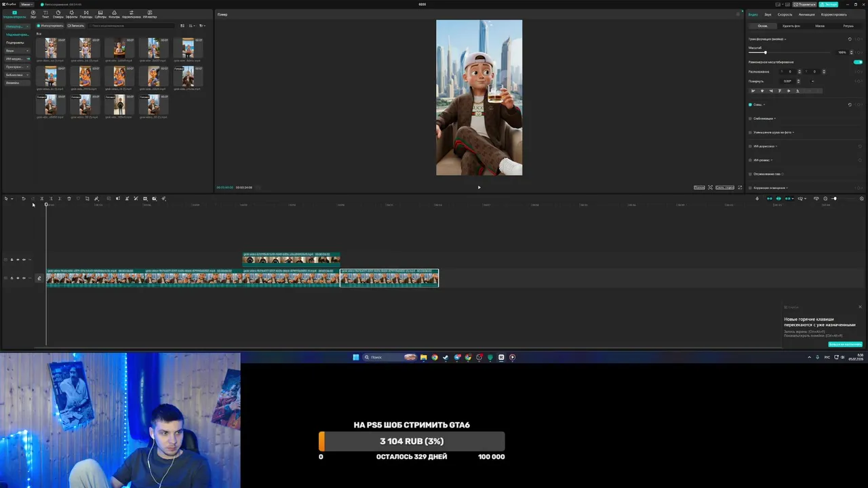Click the align left icon in properties
This screenshot has height=488, width=868.
point(753,91)
